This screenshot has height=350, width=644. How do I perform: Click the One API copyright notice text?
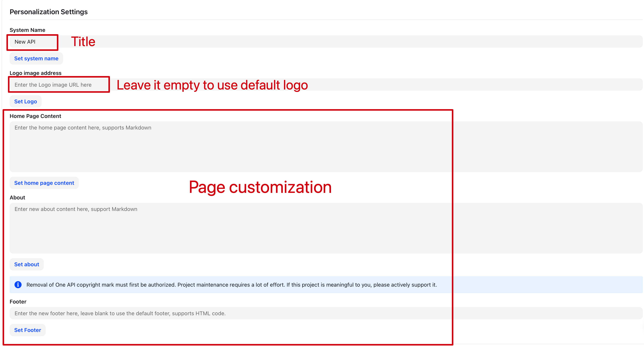[x=231, y=285]
